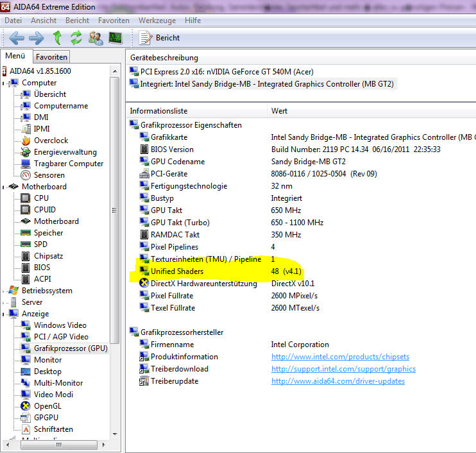Image resolution: width=476 pixels, height=453 pixels.
Task: Select CPUID in the tree
Action: (x=45, y=210)
